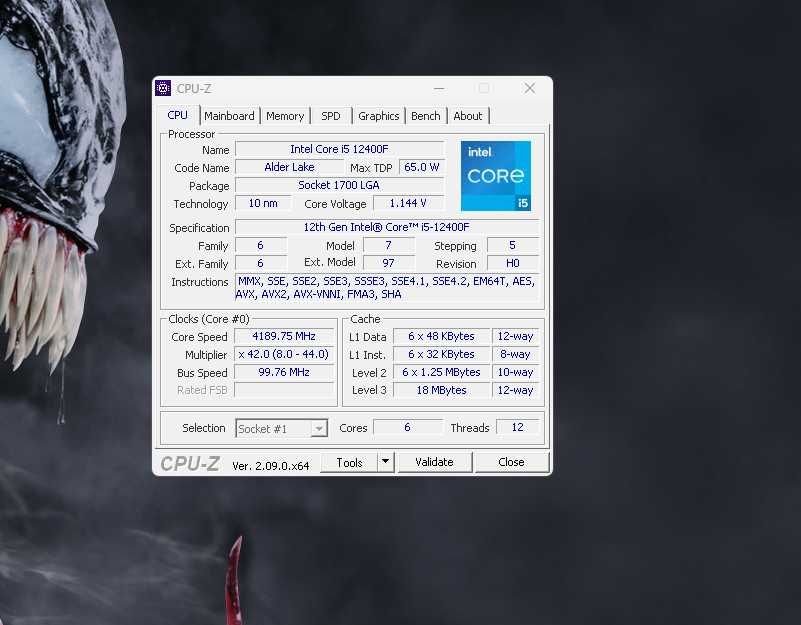Close CPU-Z via title bar X
Viewport: 801px width, 625px height.
coord(530,88)
